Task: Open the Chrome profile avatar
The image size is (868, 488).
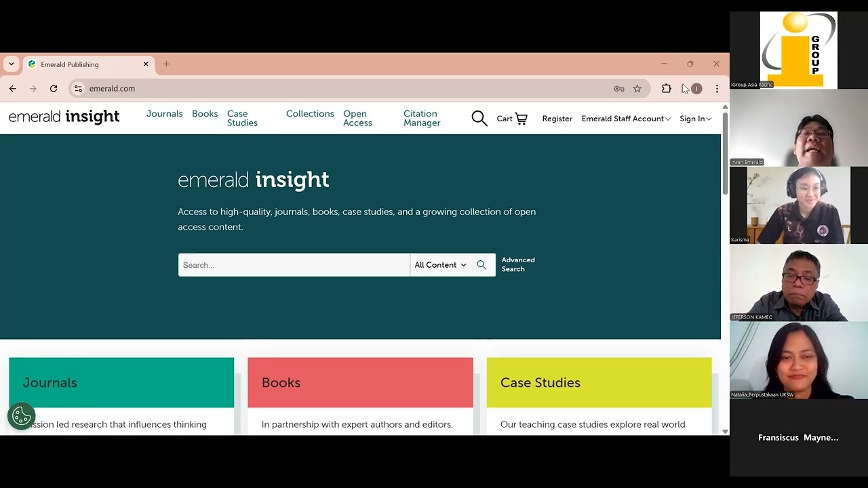Action: 696,89
